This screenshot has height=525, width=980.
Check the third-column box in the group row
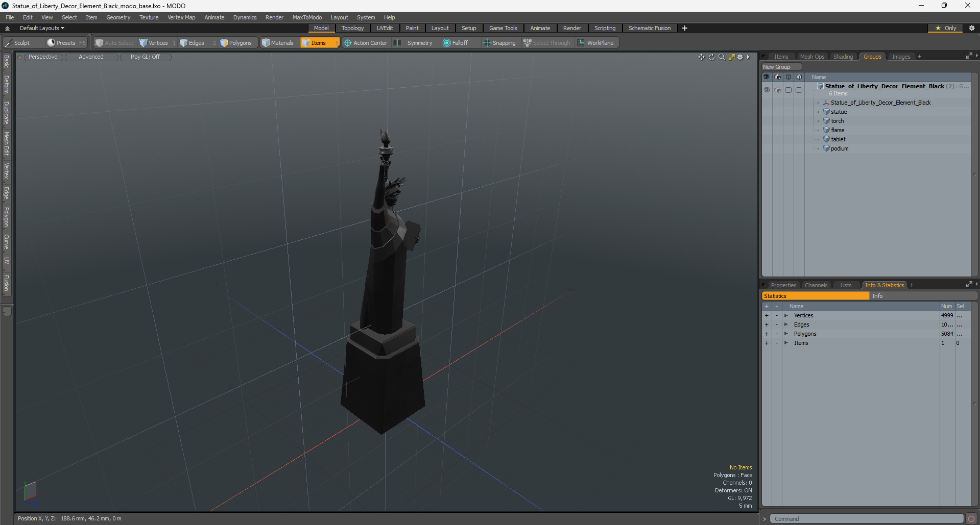(x=788, y=90)
